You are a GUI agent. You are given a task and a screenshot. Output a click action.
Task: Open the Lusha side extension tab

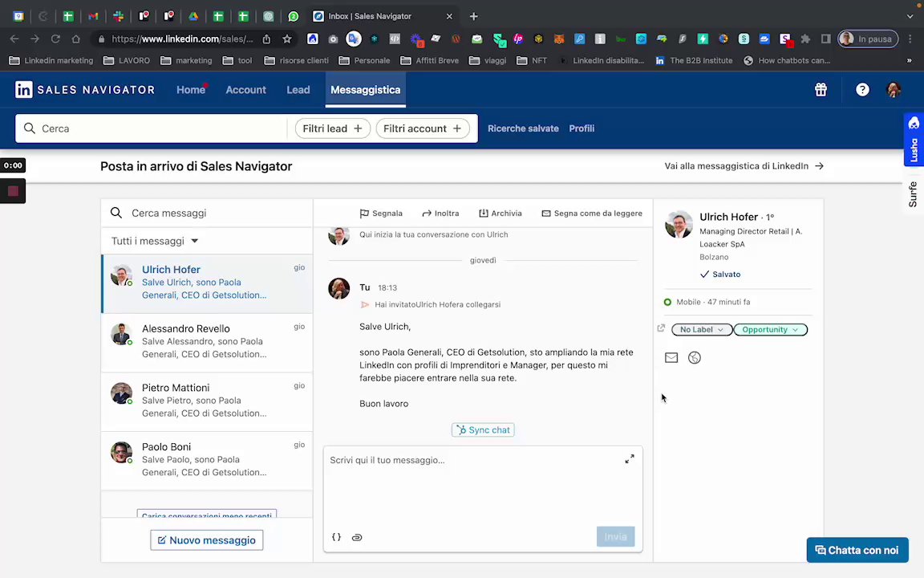pos(914,139)
